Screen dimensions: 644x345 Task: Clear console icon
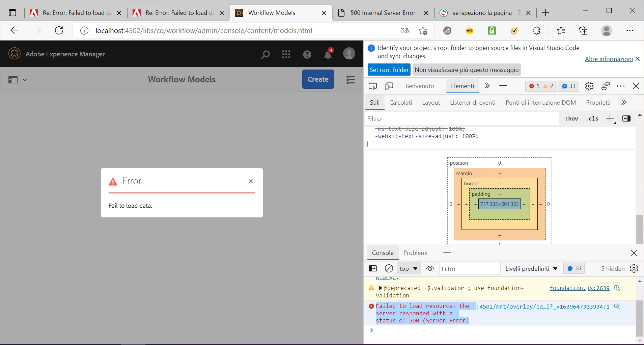[x=389, y=269]
